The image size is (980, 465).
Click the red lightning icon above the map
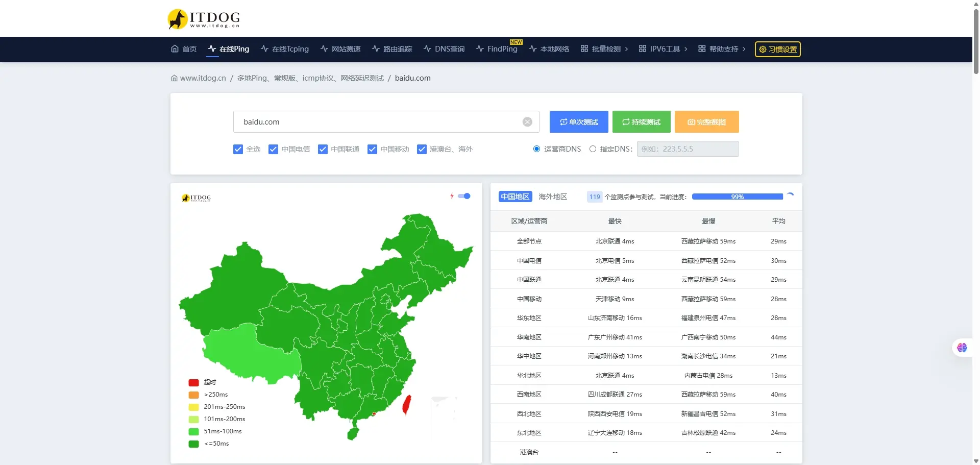click(x=452, y=196)
